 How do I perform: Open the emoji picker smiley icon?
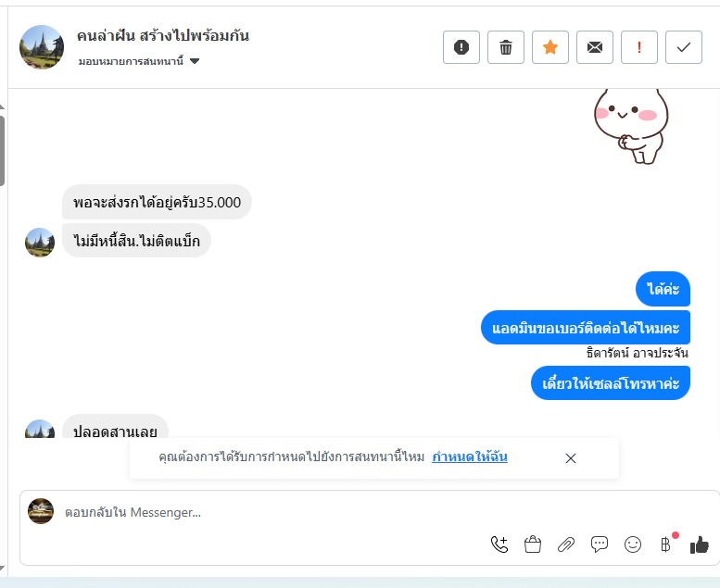(633, 544)
